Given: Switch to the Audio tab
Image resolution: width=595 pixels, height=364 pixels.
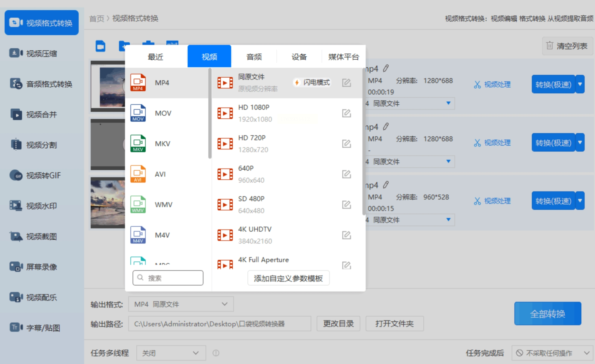Looking at the screenshot, I should [254, 57].
